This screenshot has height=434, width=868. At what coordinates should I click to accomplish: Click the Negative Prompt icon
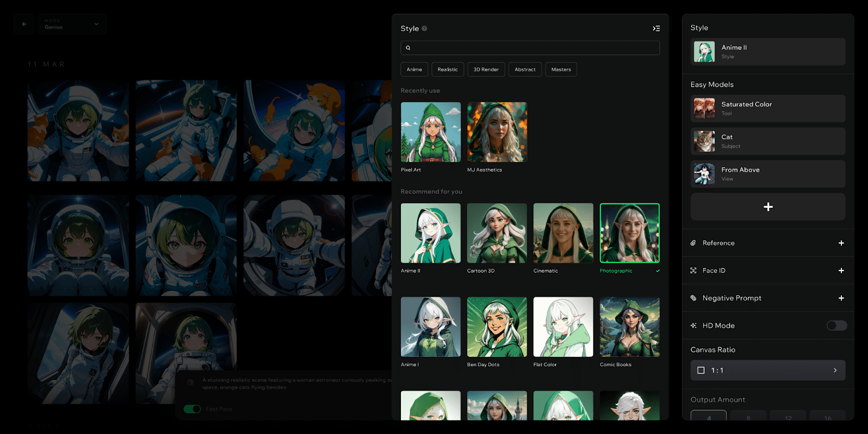click(693, 298)
